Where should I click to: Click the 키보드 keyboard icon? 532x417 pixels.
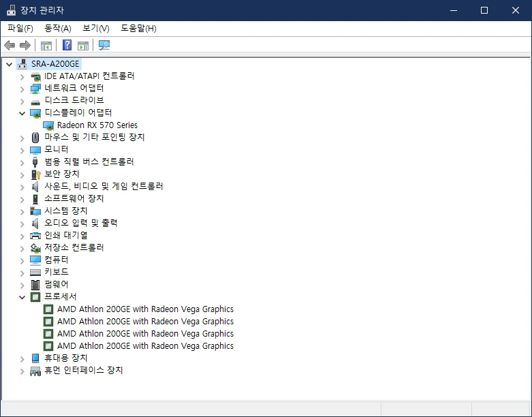pos(35,272)
